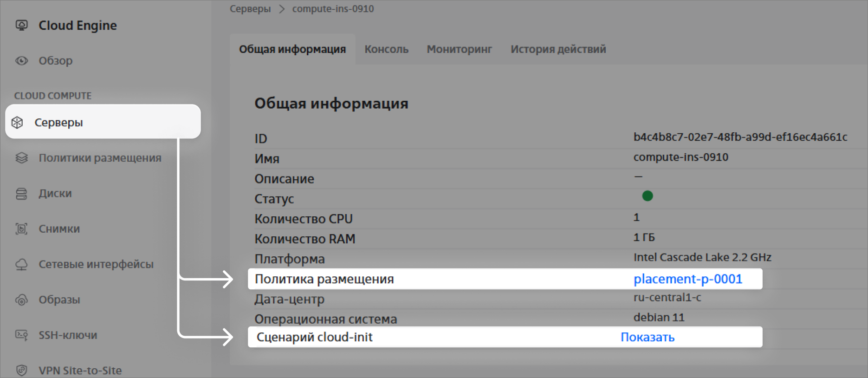
Task: Open the placement-p-0001 policy link
Action: (x=688, y=279)
